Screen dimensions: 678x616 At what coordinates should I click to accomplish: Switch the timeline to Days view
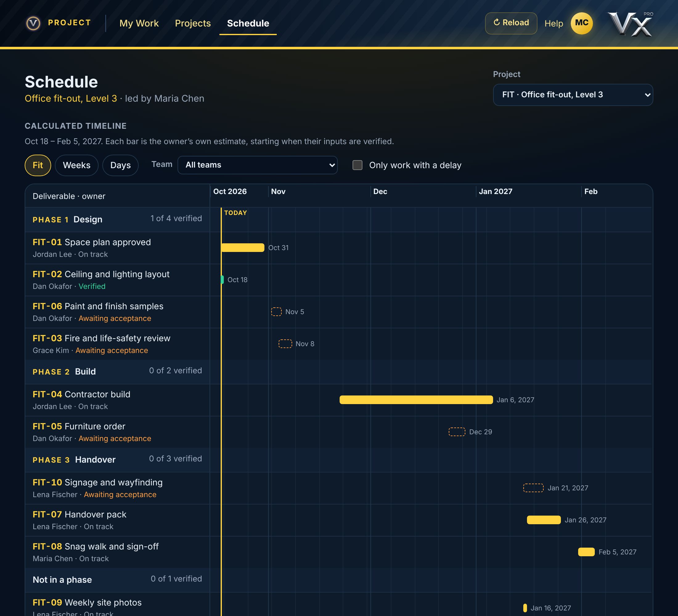coord(120,165)
